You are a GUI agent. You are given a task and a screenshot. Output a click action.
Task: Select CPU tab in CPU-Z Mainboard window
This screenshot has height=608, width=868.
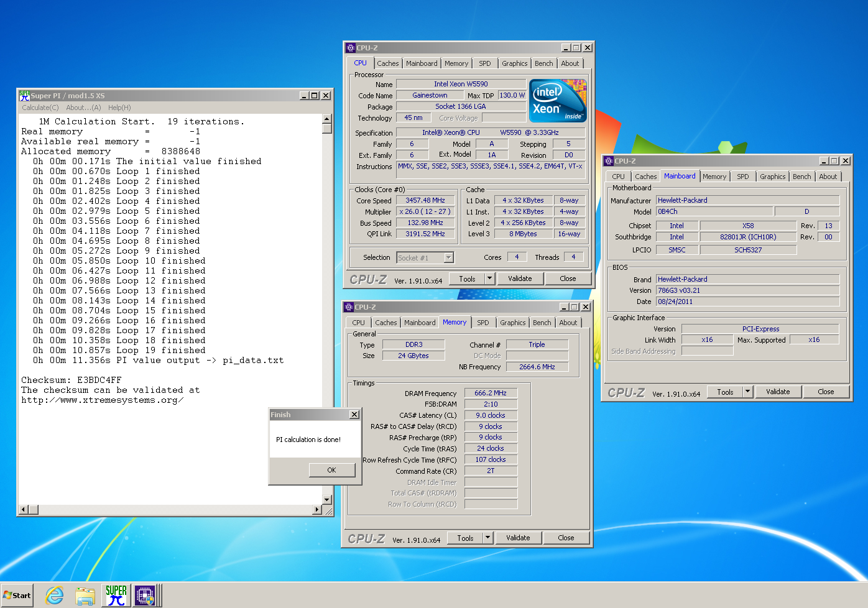(619, 177)
